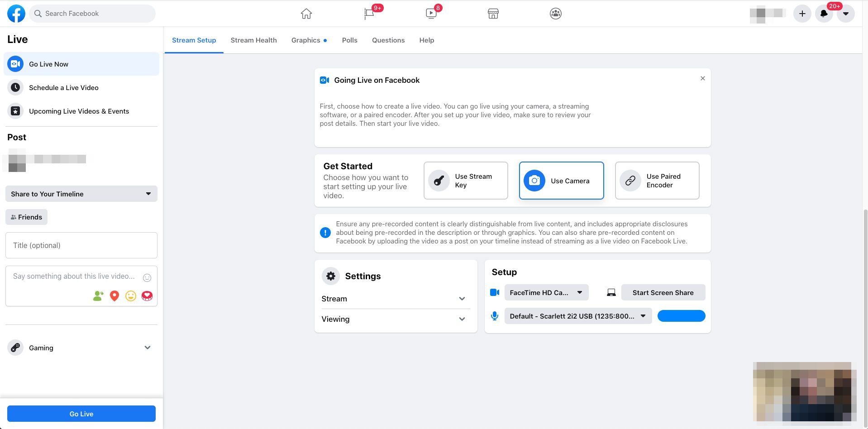Open the Help tab

point(427,40)
